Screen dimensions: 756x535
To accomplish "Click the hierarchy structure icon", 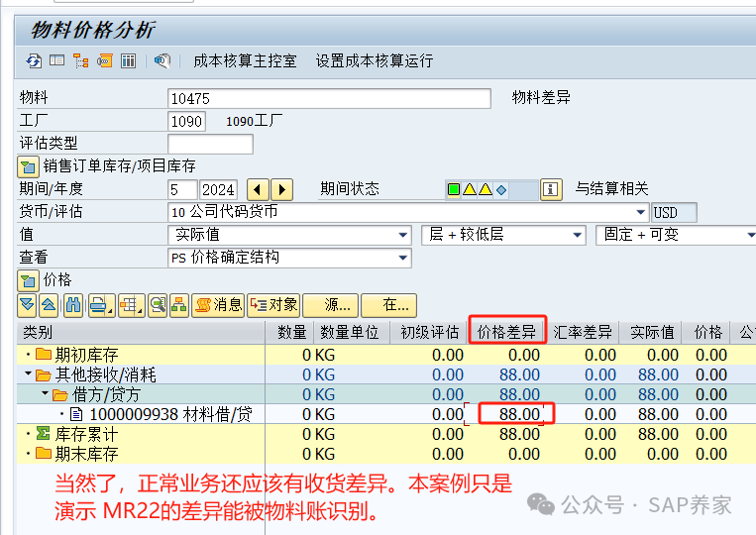I will pos(179,305).
